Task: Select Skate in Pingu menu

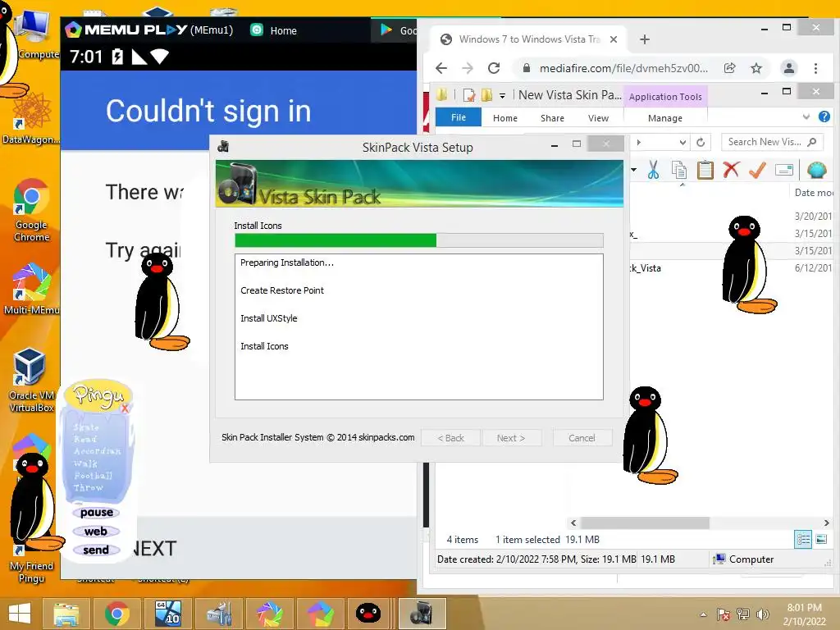Action: 86,427
